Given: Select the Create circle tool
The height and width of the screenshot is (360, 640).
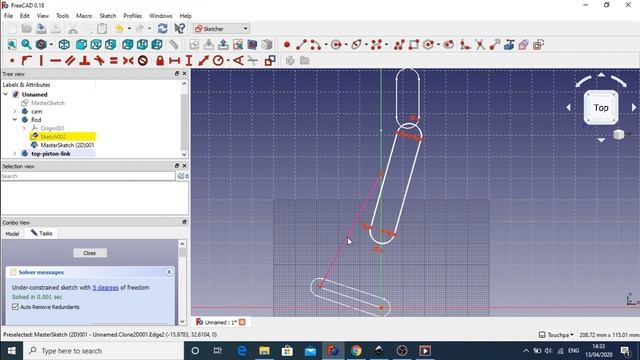Looking at the screenshot, I should 336,45.
